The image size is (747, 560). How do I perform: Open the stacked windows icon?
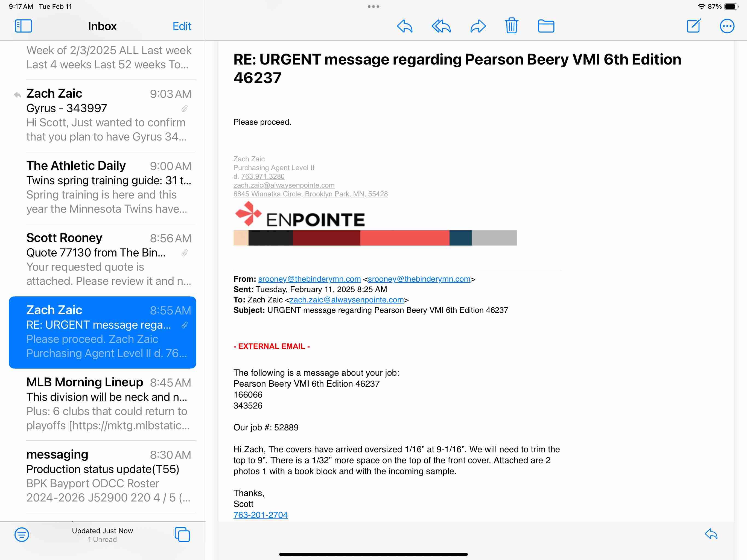[182, 534]
